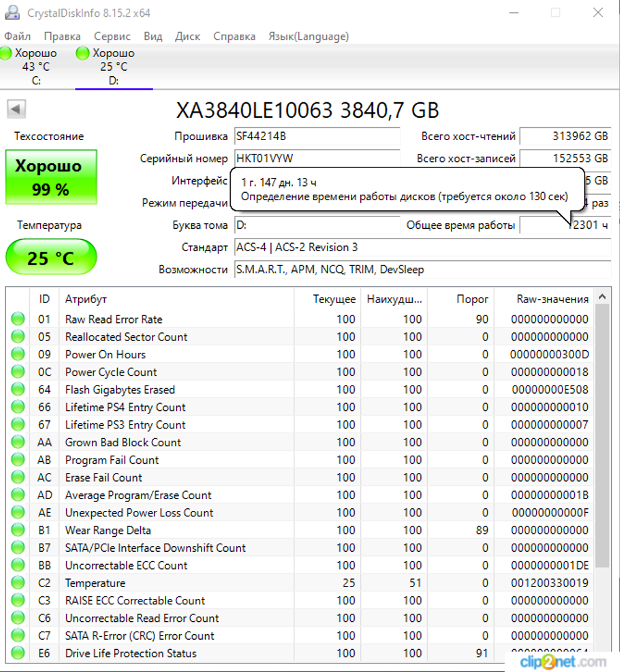Click status icon of Temperature attribute row
The width and height of the screenshot is (620, 672).
[18, 583]
